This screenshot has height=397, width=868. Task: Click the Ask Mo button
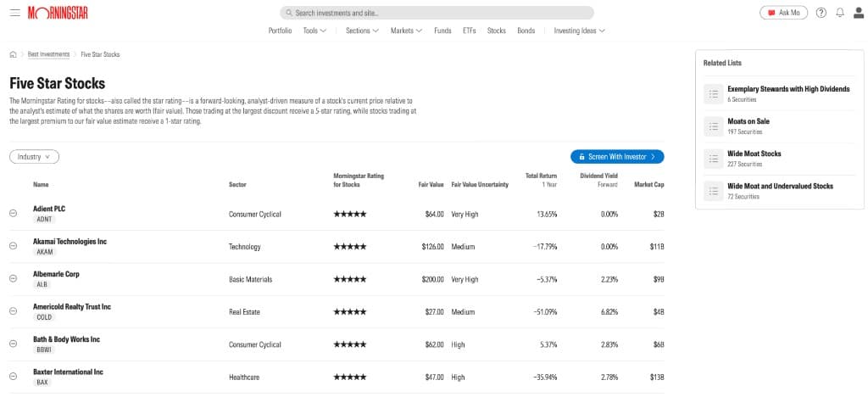[x=784, y=13]
